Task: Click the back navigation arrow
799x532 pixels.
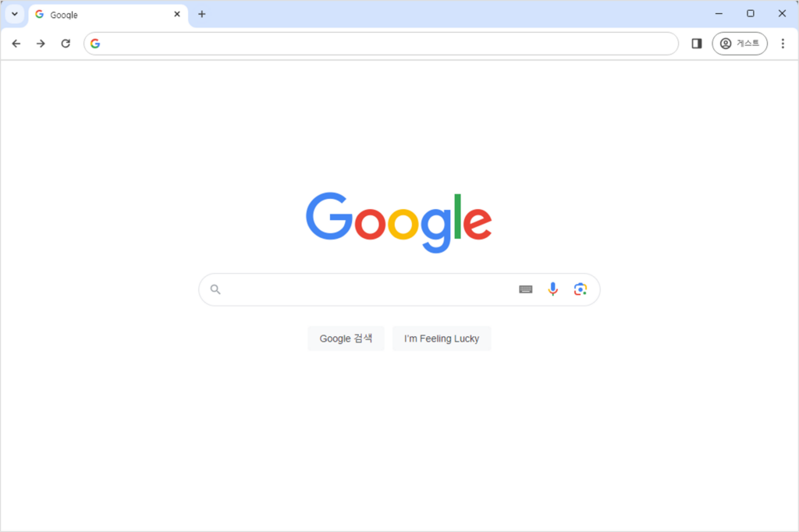Action: (x=16, y=44)
